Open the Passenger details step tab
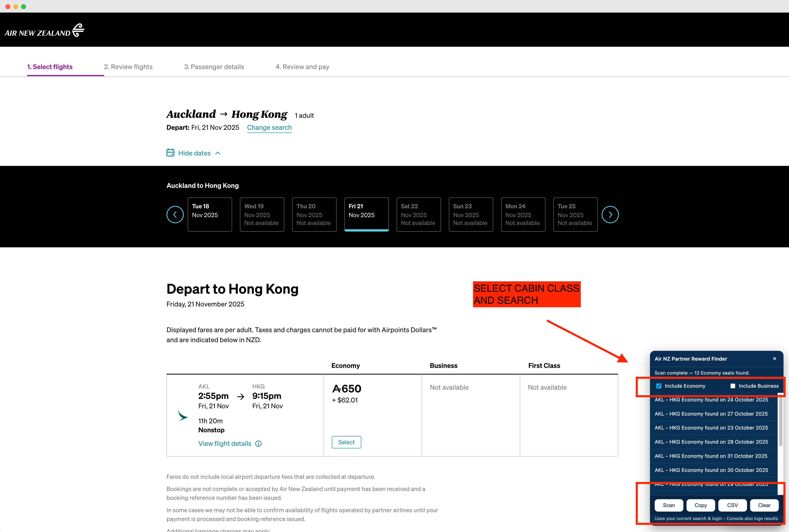 point(214,67)
